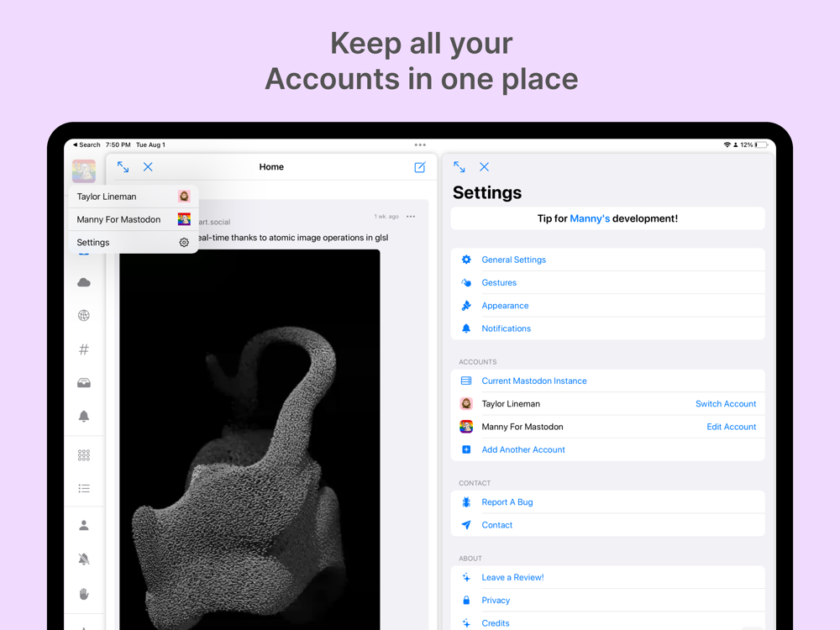The image size is (840, 630).
Task: Expand the Settings panel with arrows icon
Action: click(459, 167)
